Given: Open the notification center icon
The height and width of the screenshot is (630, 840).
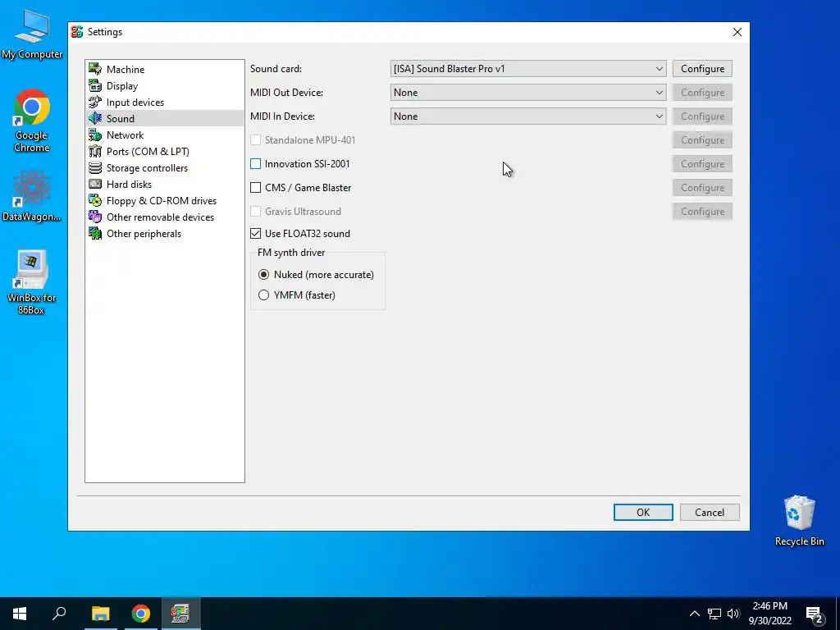Looking at the screenshot, I should pos(815,614).
